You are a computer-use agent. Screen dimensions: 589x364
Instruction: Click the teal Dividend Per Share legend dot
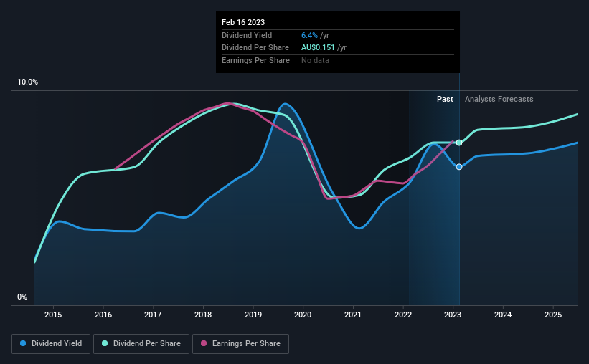tap(105, 343)
